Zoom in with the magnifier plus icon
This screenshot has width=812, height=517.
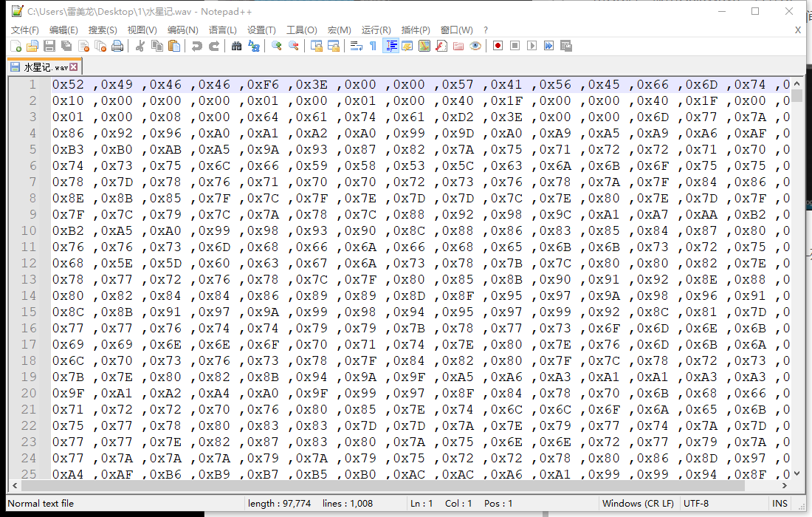pos(277,46)
